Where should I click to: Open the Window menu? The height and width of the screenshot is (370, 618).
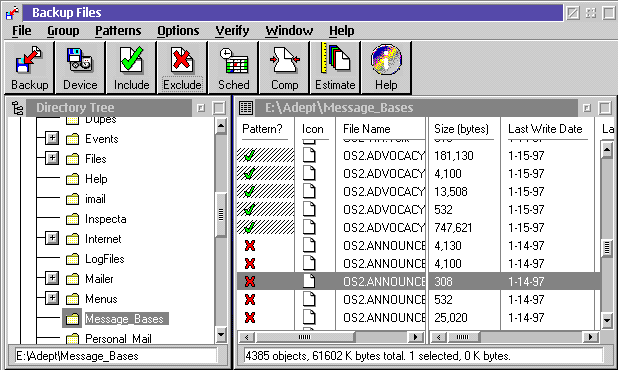(289, 31)
